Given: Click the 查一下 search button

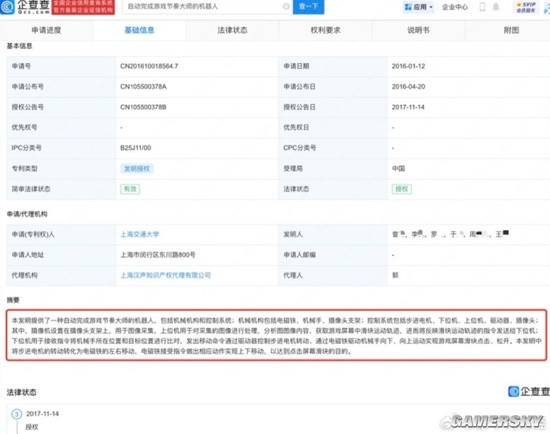Looking at the screenshot, I should pos(308,6).
